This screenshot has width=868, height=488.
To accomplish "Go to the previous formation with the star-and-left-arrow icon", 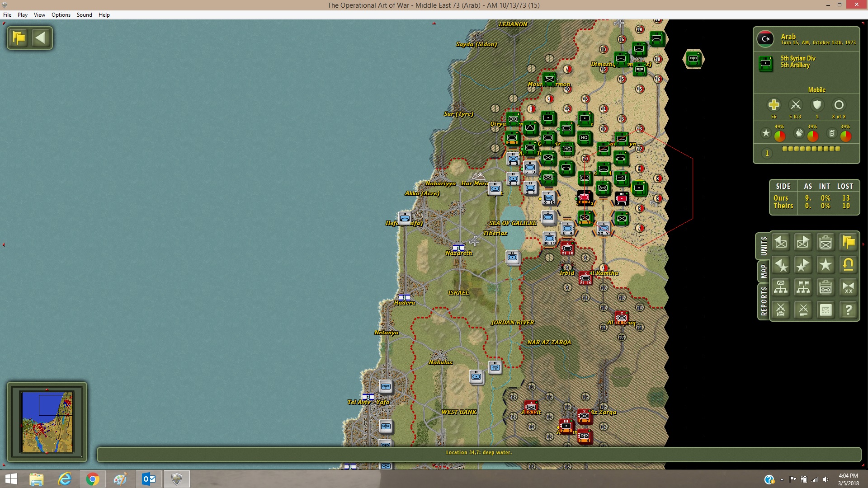I will click(781, 265).
